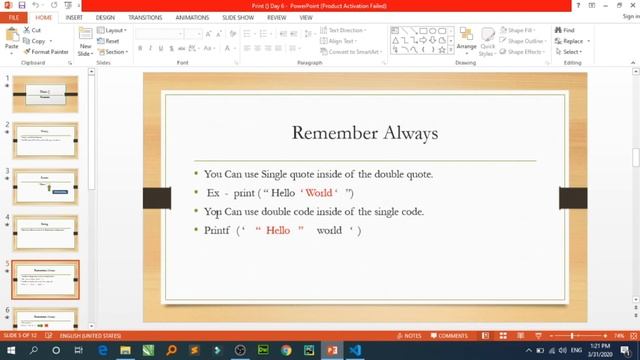640x360 pixels.
Task: Click Text Direction button
Action: [x=343, y=30]
